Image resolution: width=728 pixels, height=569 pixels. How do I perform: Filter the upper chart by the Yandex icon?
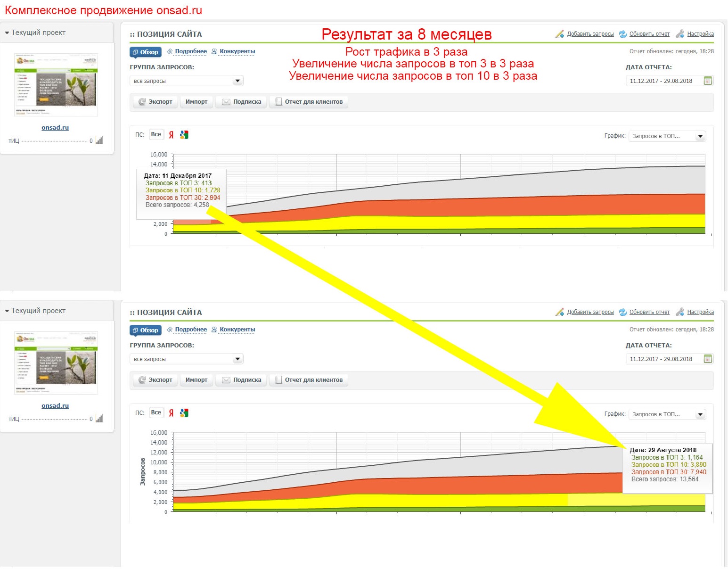(x=171, y=135)
